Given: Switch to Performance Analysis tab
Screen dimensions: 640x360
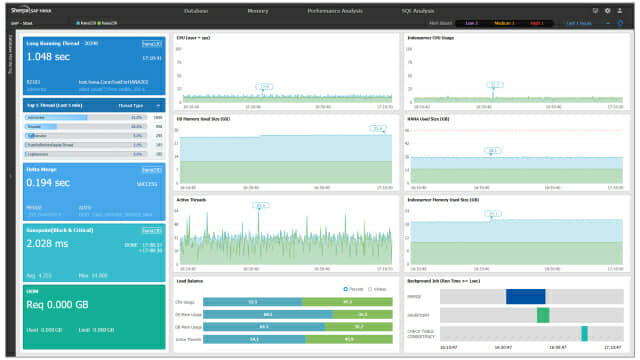Looking at the screenshot, I should tap(335, 11).
